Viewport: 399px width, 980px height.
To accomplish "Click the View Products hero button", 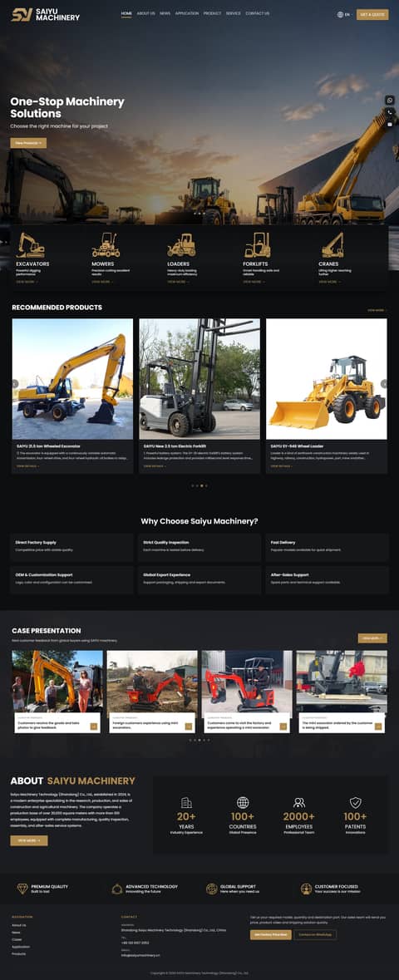I will (28, 143).
